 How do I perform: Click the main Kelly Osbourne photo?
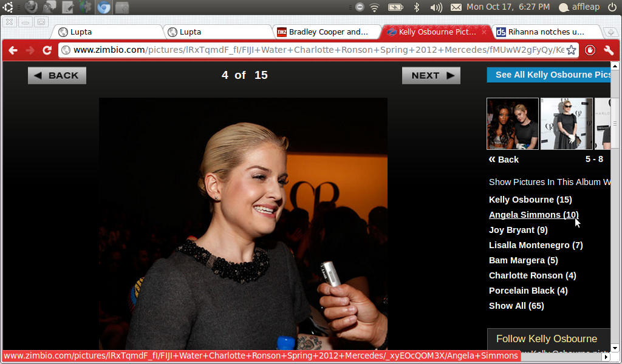click(x=243, y=224)
